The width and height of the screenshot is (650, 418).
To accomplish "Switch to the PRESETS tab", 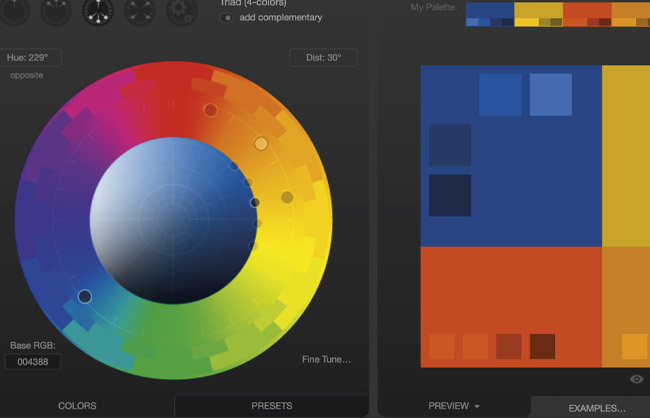I will [x=272, y=406].
